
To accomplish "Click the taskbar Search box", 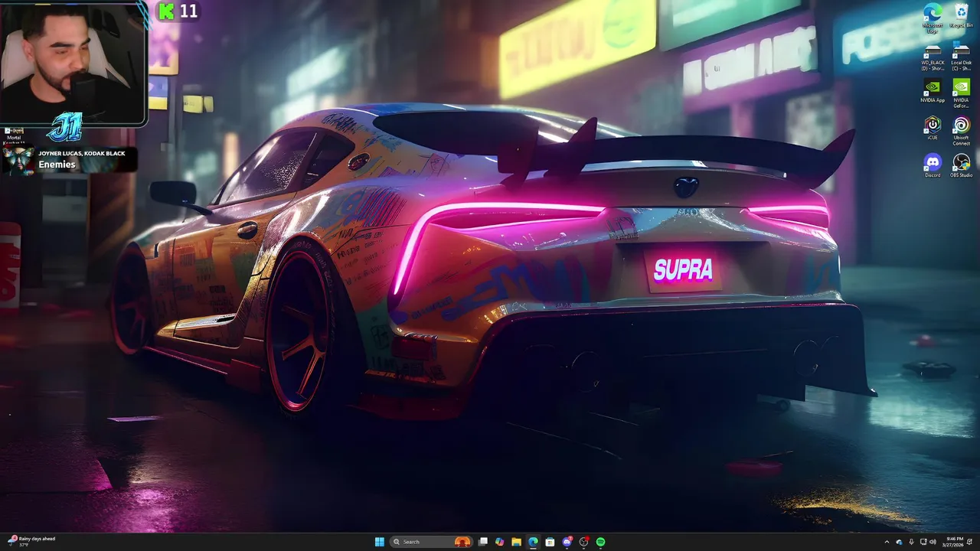I will pyautogui.click(x=431, y=542).
